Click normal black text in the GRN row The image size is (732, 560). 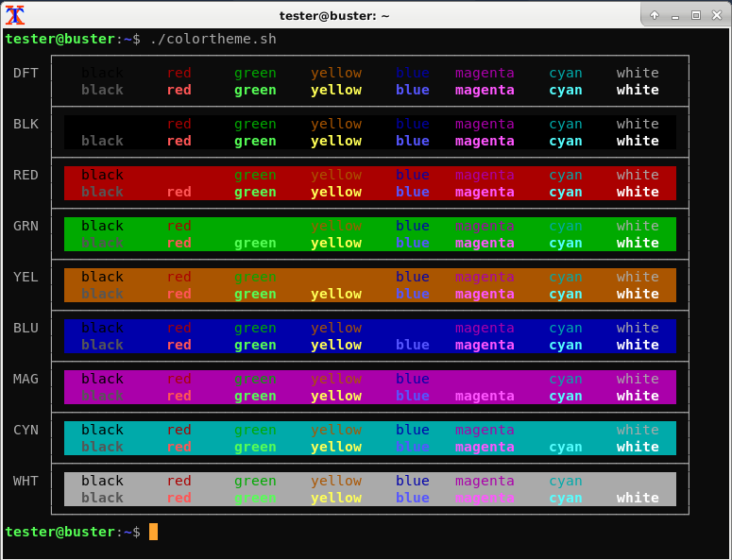click(102, 226)
